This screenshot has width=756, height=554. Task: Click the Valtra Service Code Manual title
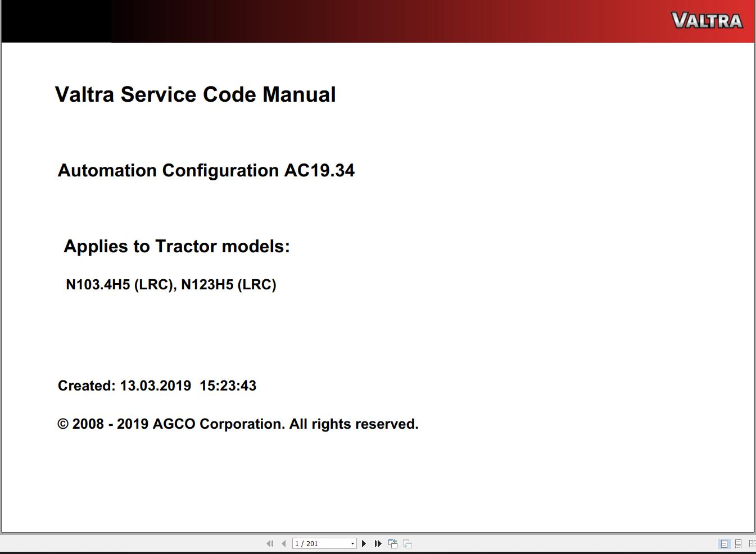[196, 94]
